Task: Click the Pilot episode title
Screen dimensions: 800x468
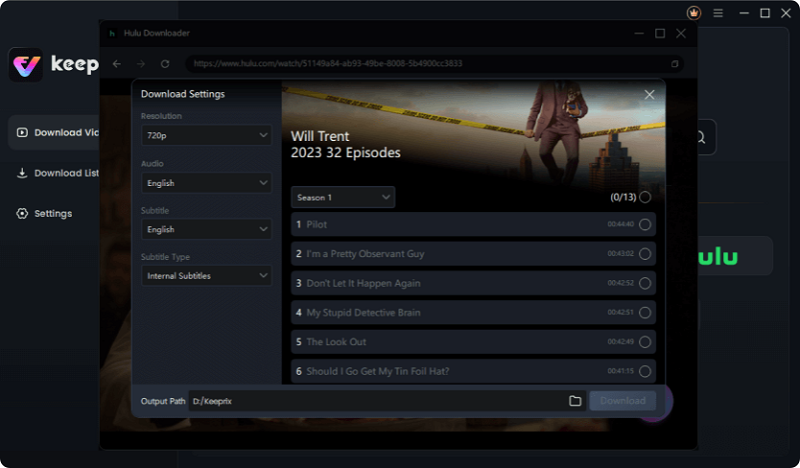Action: tap(316, 225)
